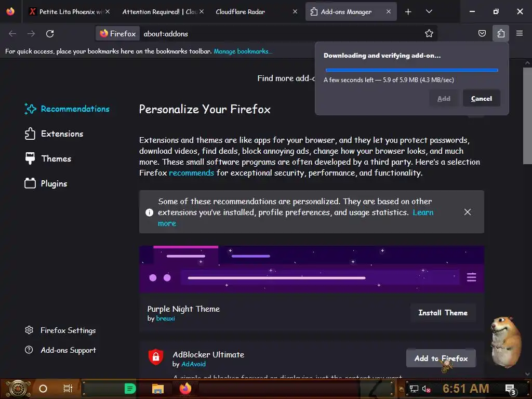Close the Cloudflare Radar tab
Screen dimensions: 532x399
(x=295, y=11)
